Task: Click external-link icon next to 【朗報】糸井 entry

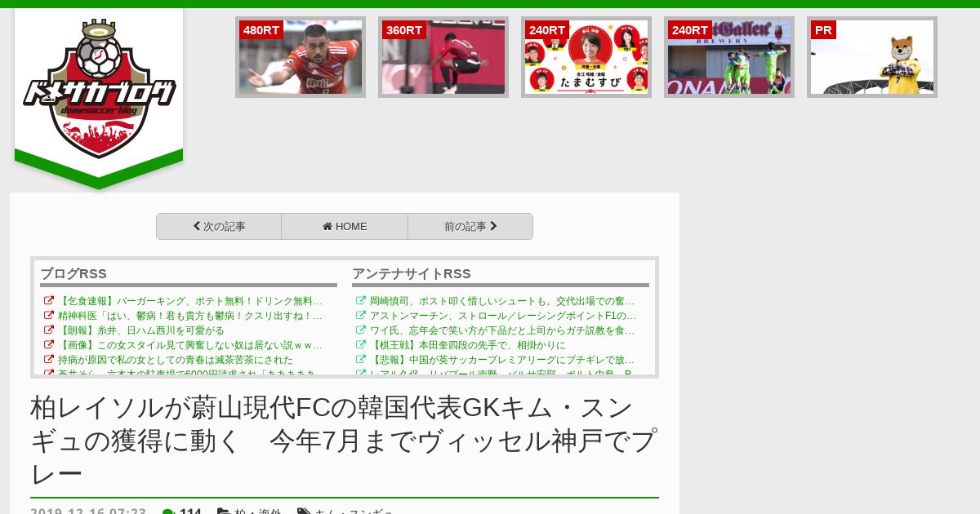Action: (49, 330)
